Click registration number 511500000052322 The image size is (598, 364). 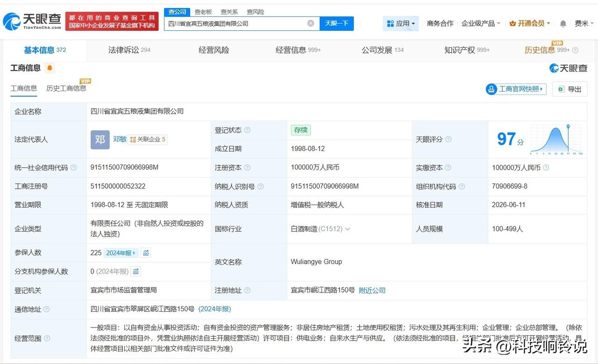pos(118,186)
